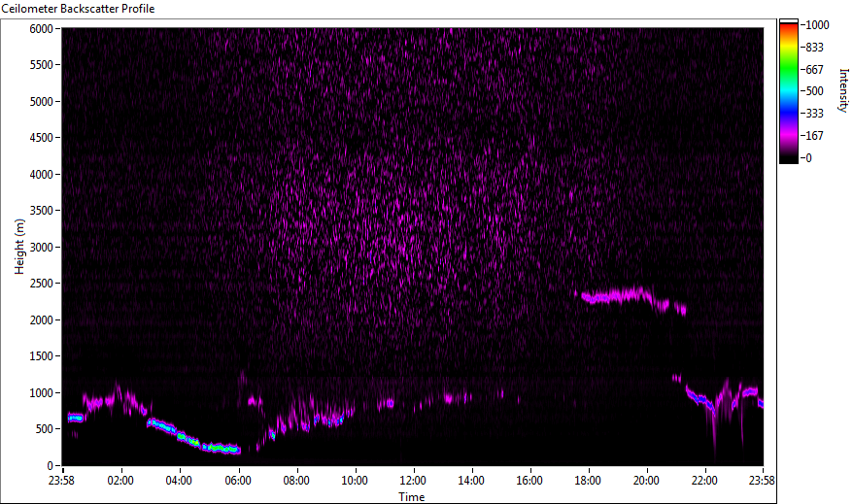Click the Intensity legend title
The height and width of the screenshot is (504, 853).
pos(843,90)
